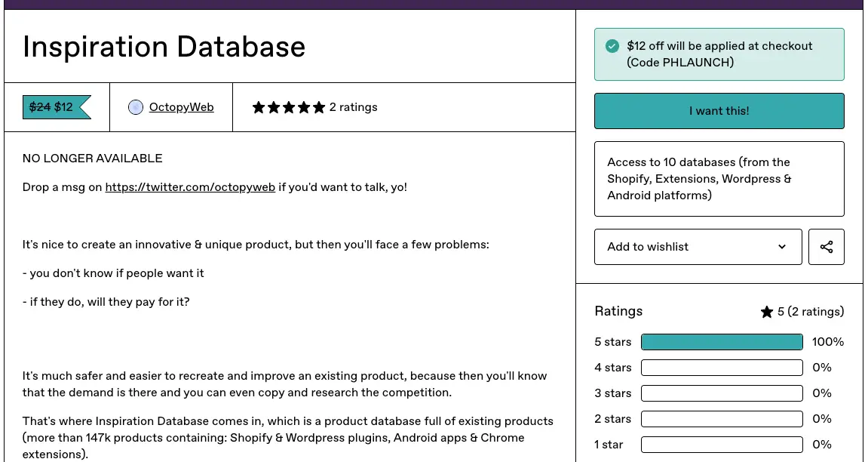
Task: Click the 2 ratings text
Action: pos(353,107)
